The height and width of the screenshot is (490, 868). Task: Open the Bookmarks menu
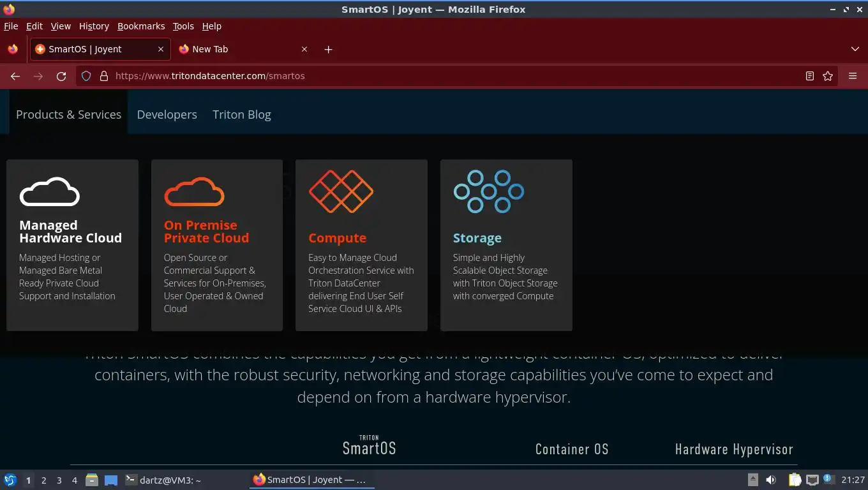point(141,26)
